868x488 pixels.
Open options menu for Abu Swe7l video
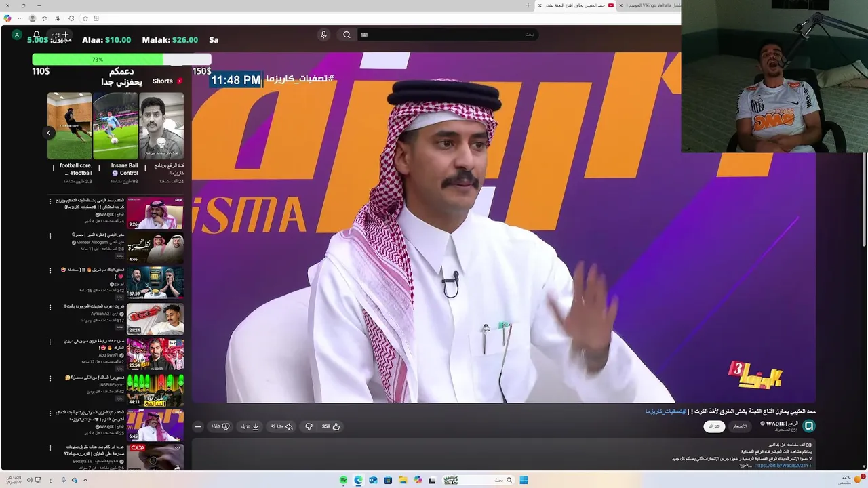[x=50, y=342]
